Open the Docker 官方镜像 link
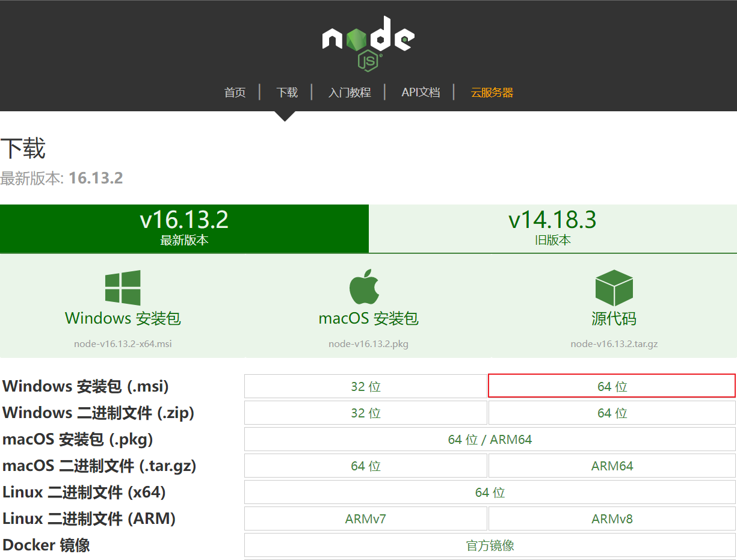The image size is (737, 560). 490,545
